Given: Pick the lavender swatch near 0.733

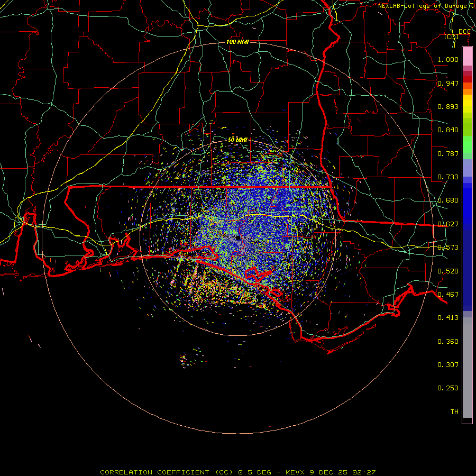Looking at the screenshot, I should tap(467, 168).
